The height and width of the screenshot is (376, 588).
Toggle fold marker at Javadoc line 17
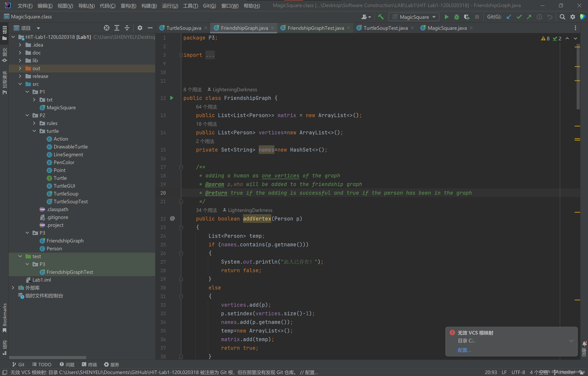[181, 167]
